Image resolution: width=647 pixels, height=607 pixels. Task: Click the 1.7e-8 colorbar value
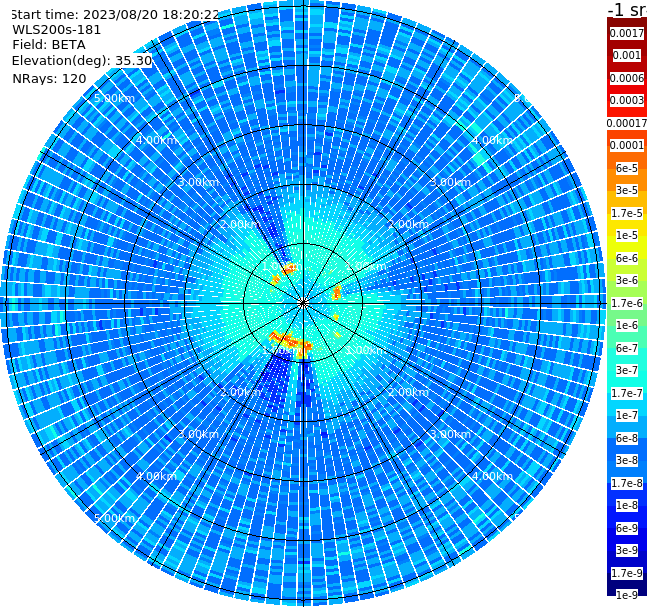tap(627, 483)
